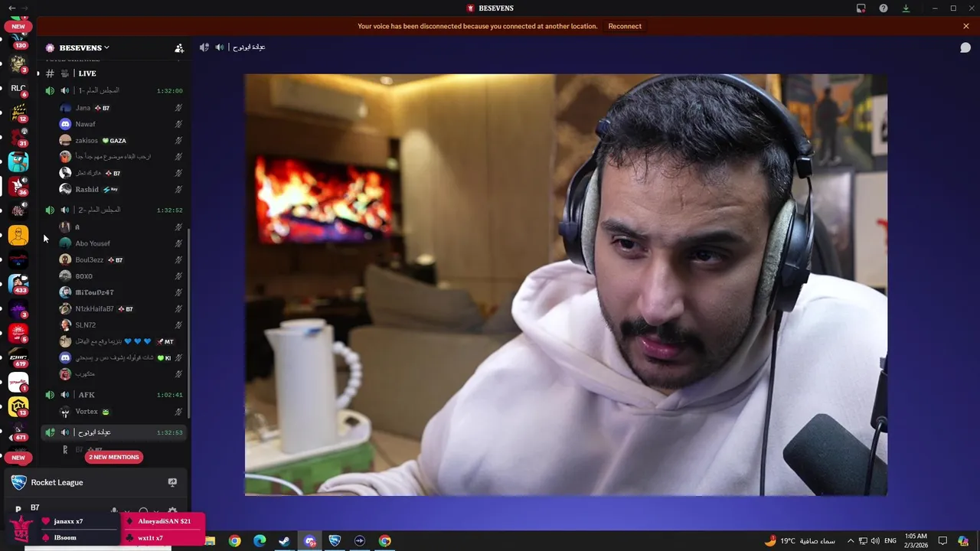Viewport: 980px width, 551px height.
Task: Open the server icon with 433 badge
Action: coord(18,283)
